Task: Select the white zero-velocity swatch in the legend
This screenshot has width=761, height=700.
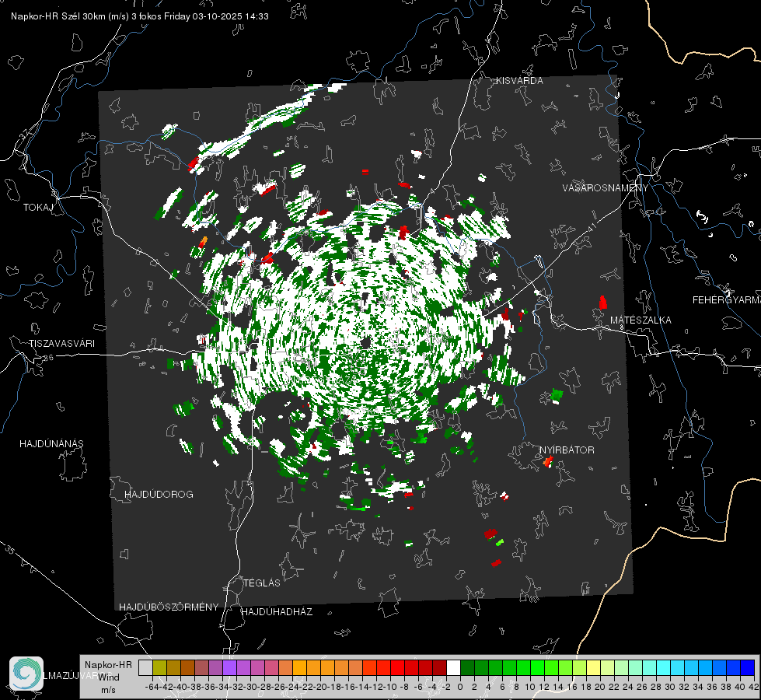Action: tap(453, 668)
